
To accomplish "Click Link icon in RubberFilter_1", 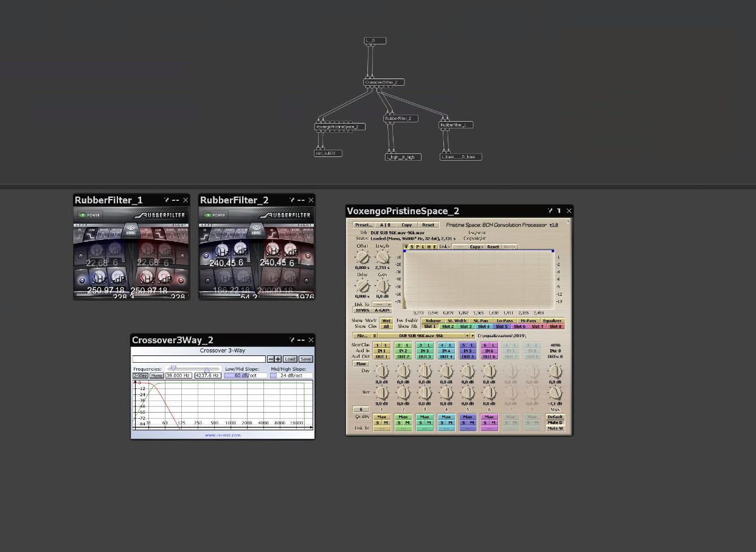I will click(x=131, y=231).
